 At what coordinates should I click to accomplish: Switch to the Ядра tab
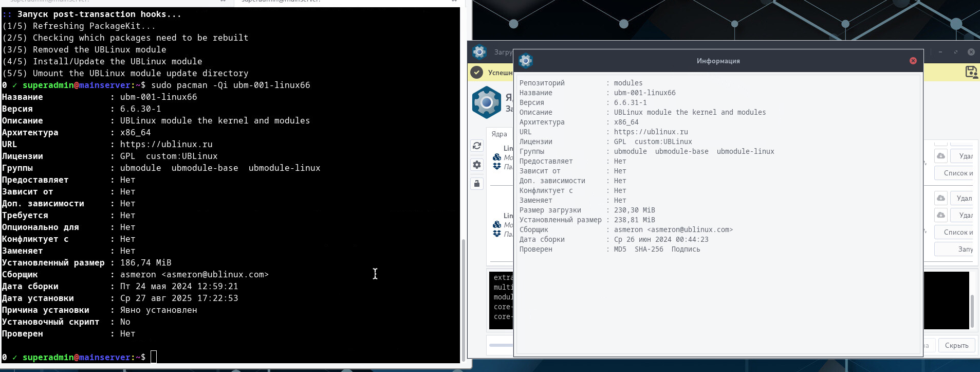499,134
